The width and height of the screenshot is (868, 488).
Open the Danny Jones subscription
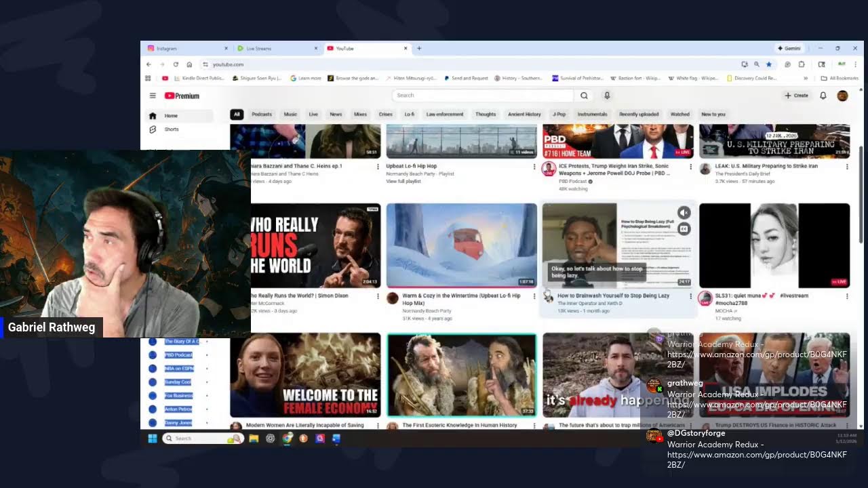[x=178, y=423]
